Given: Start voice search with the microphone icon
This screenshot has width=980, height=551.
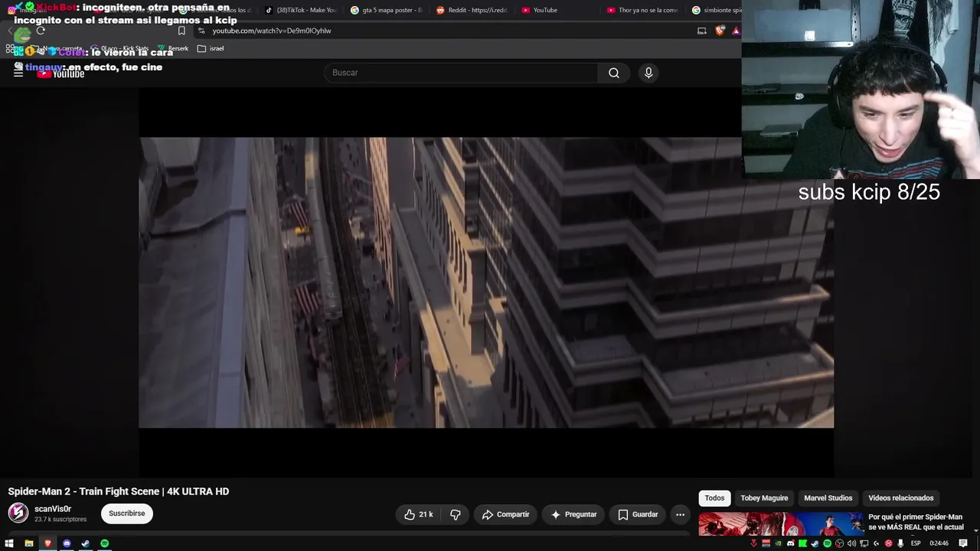Looking at the screenshot, I should pos(648,73).
